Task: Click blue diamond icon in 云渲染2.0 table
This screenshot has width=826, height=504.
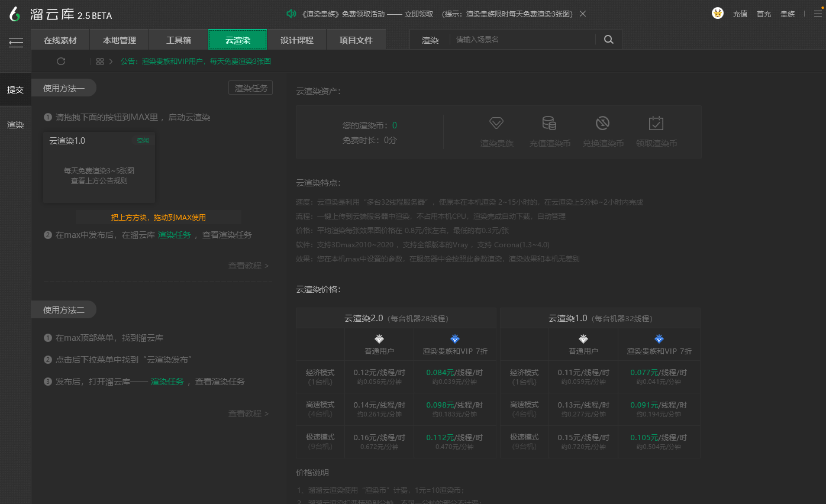Action: 455,339
